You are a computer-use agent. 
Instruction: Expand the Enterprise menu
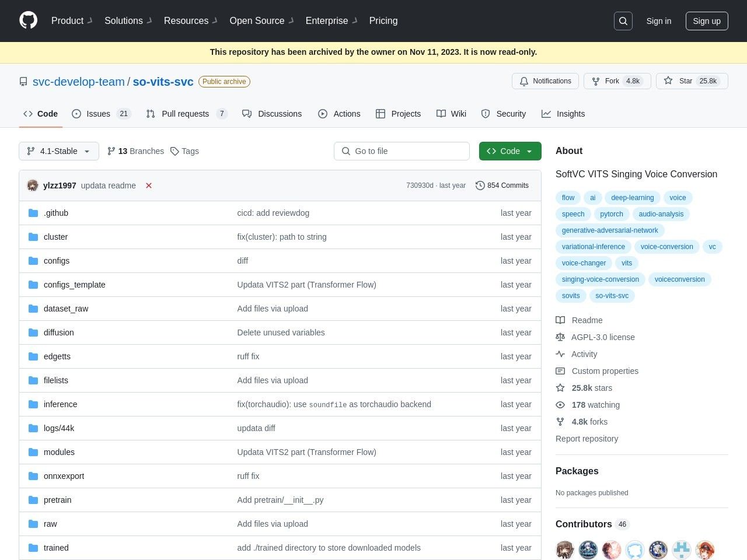click(x=331, y=20)
